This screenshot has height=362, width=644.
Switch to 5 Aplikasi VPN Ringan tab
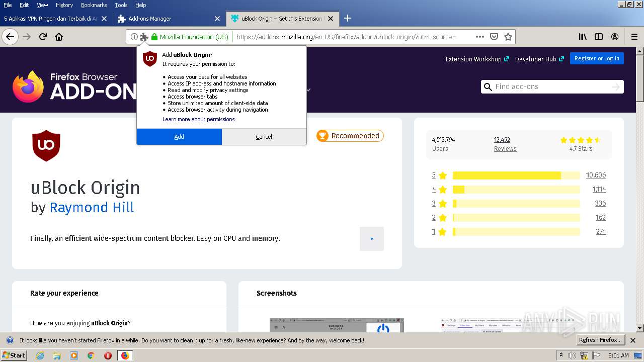55,19
